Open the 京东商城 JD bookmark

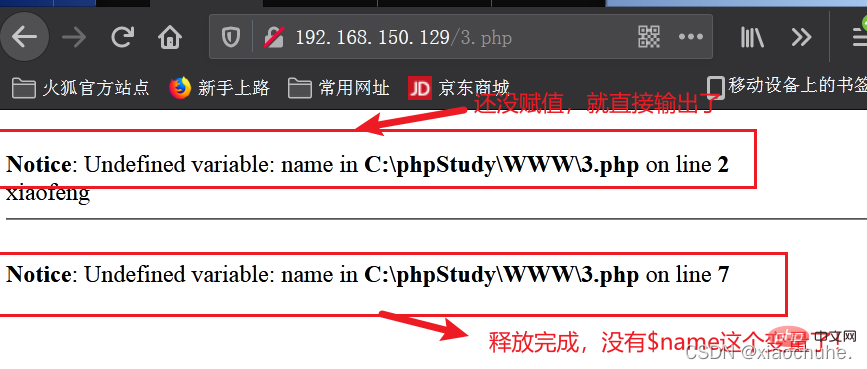pyautogui.click(x=459, y=87)
